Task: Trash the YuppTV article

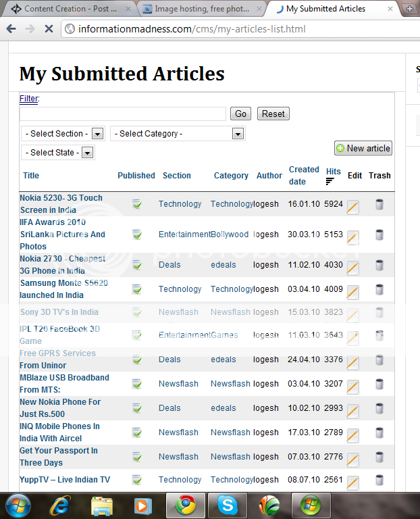Action: 379,480
